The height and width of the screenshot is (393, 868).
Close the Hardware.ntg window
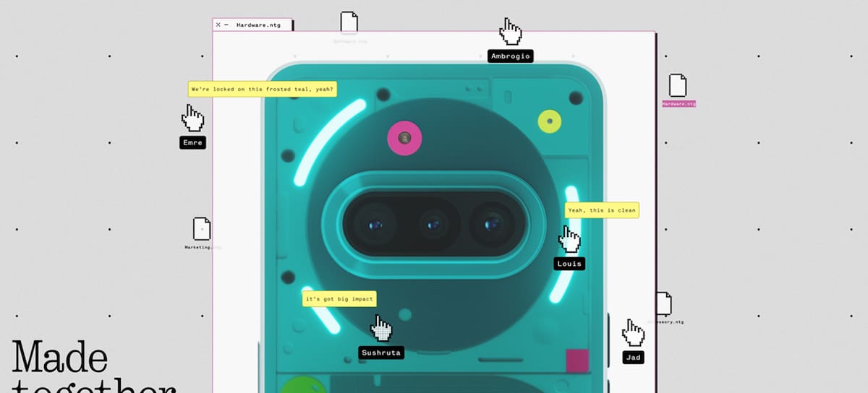218,25
